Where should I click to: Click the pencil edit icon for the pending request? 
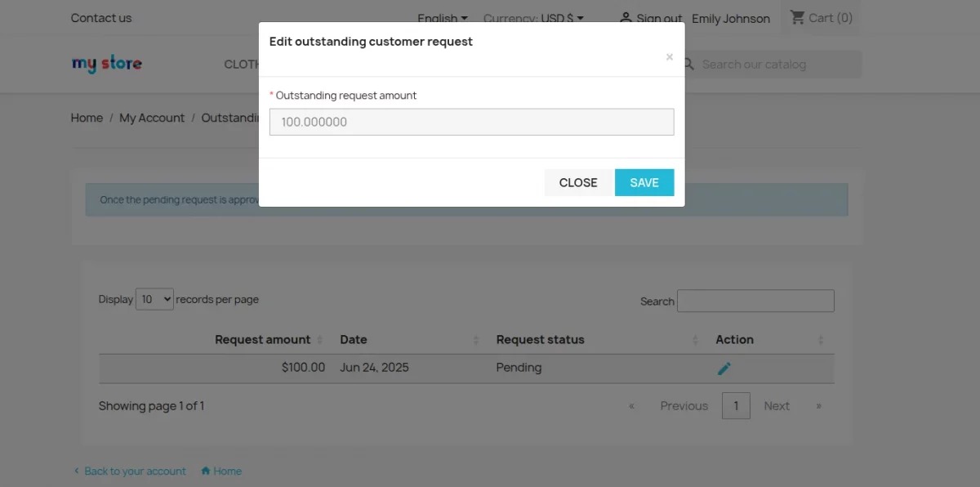click(x=724, y=368)
